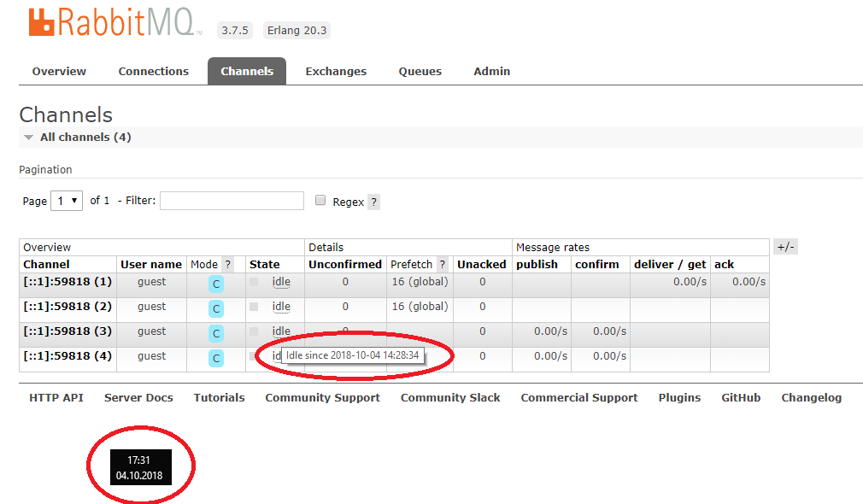Open the Prefetch column help icon
Screen dimensions: 863x504
pos(442,265)
